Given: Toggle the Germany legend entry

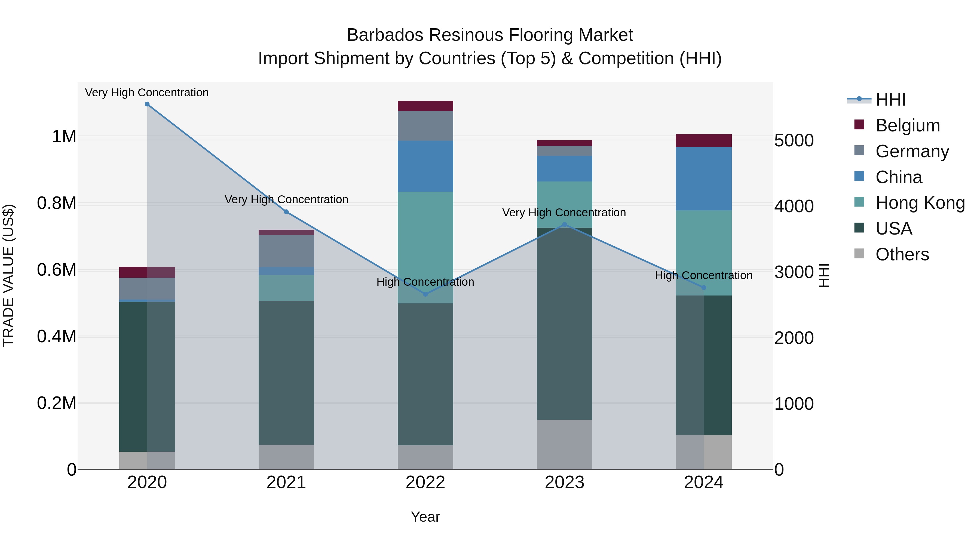Looking at the screenshot, I should 902,151.
